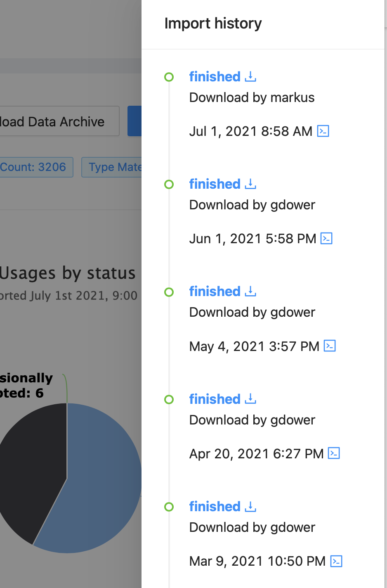Click the download icon on the May 4 import

[250, 292]
